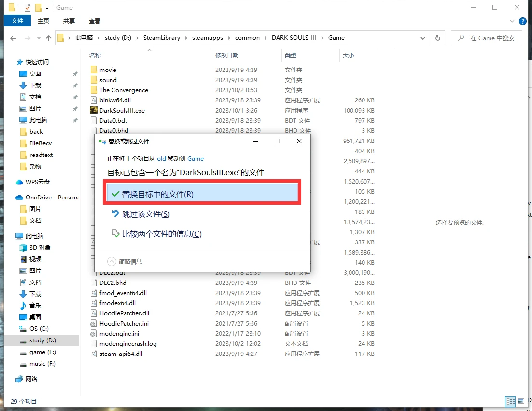532x411 pixels.
Task: Click the forward navigation arrow
Action: pos(28,38)
